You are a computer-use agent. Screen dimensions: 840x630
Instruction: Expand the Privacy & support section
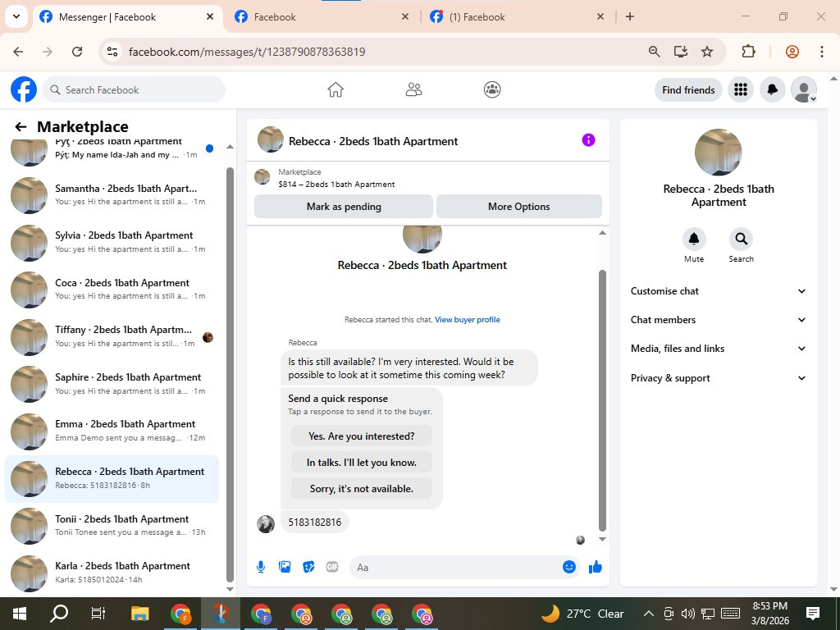click(x=718, y=378)
